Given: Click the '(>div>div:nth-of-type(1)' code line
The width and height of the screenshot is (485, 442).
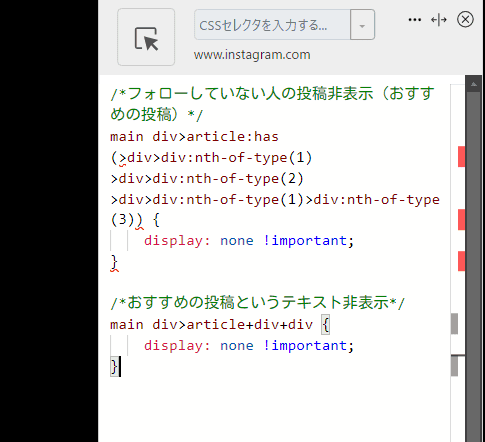Looking at the screenshot, I should pyautogui.click(x=211, y=158).
